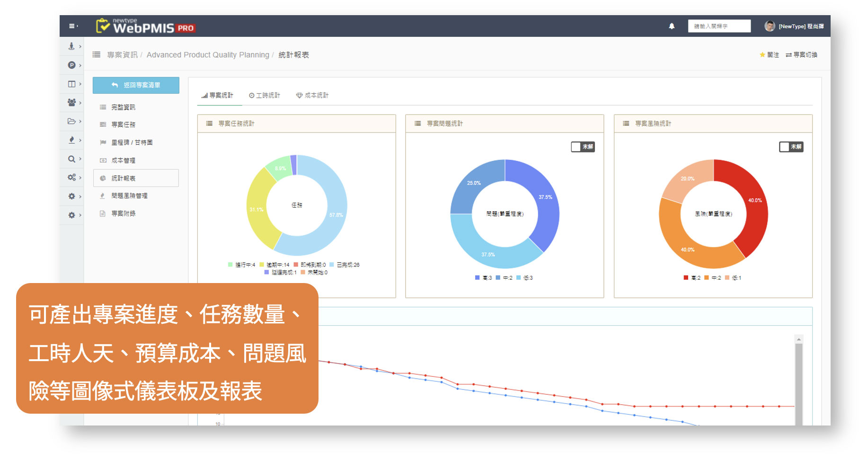
Task: Click the circled P icon in the sidebar
Action: 71,65
